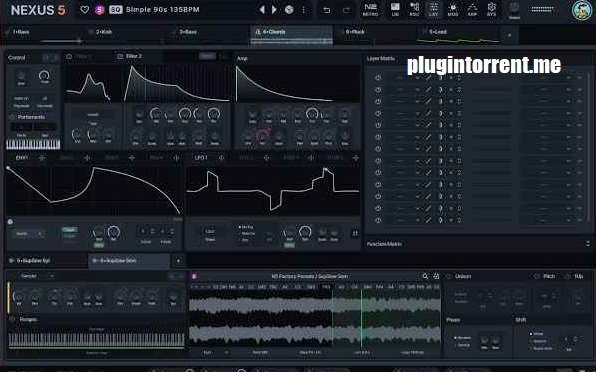Search samples with the magnifier icon

click(x=425, y=276)
